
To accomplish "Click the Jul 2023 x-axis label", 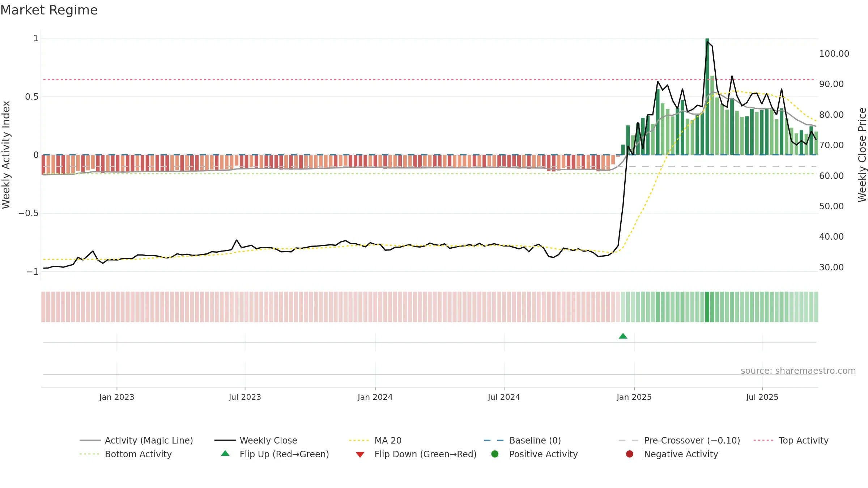I will click(245, 397).
